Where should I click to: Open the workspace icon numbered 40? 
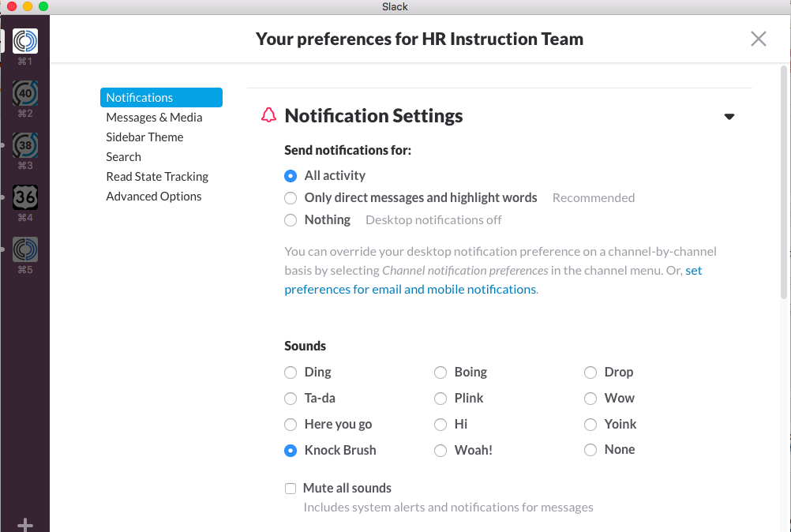[25, 93]
